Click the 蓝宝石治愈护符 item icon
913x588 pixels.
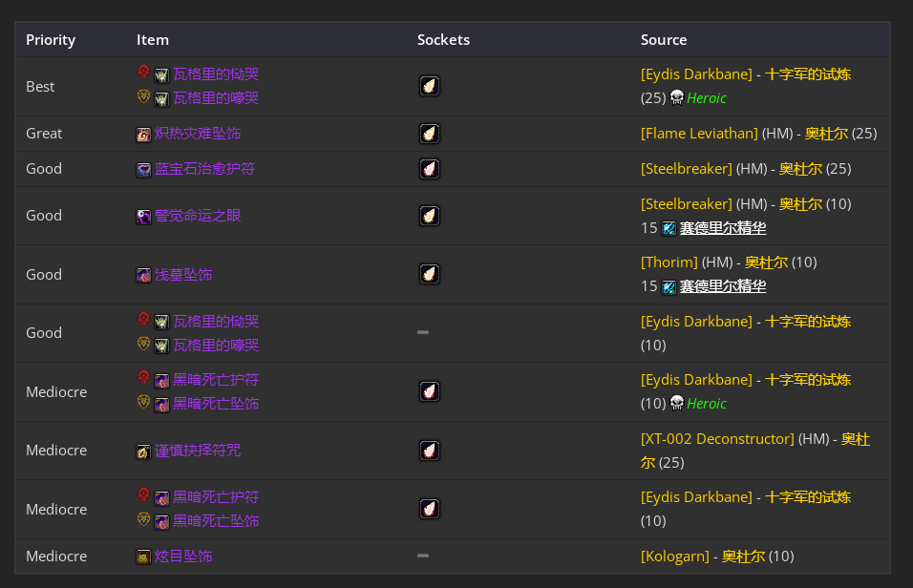[144, 170]
